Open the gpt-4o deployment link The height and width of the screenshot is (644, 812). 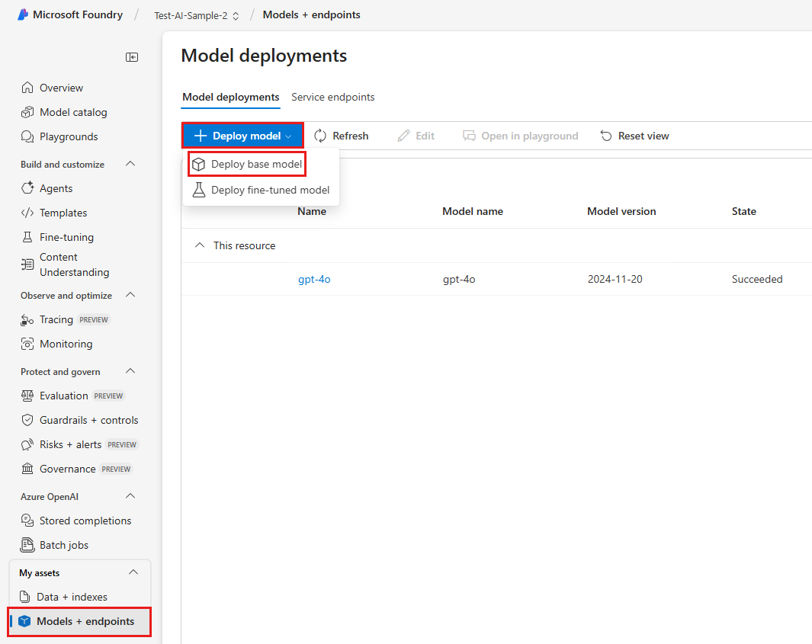(314, 279)
